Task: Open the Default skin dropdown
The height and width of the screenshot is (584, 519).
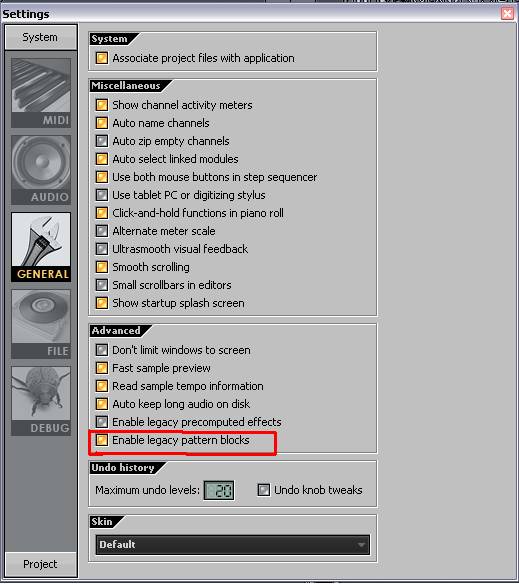Action: (233, 545)
